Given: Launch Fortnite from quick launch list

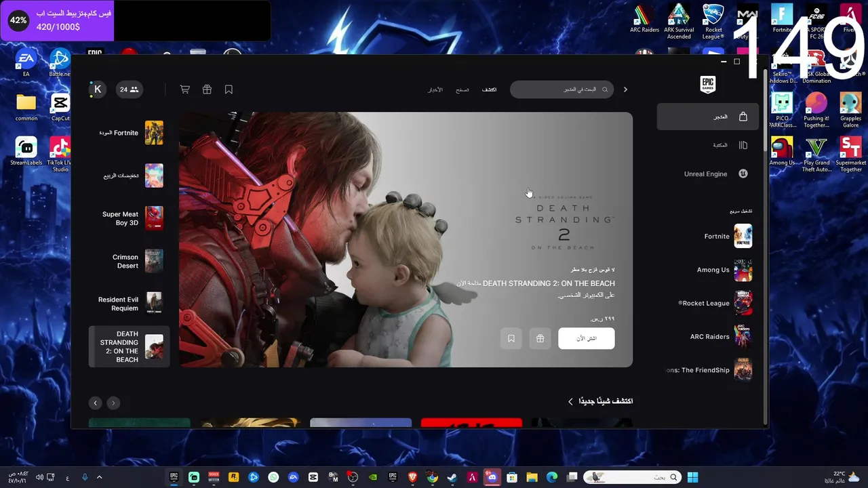Looking at the screenshot, I should coord(728,237).
